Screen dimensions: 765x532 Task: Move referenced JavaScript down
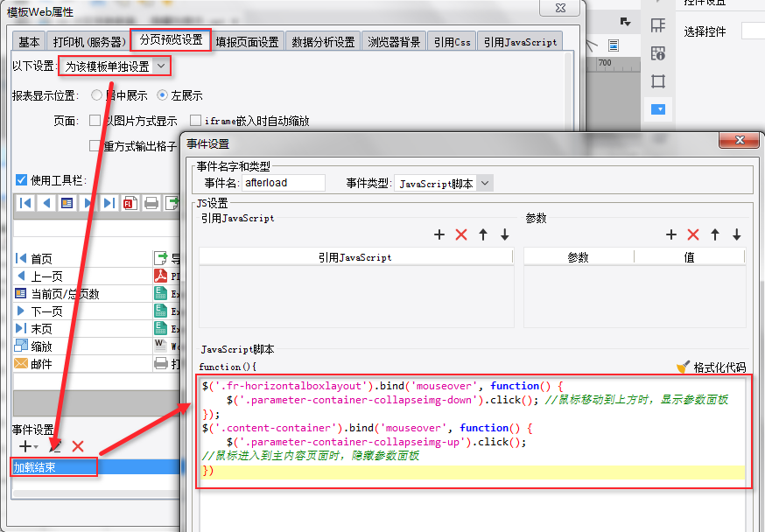[x=504, y=234]
